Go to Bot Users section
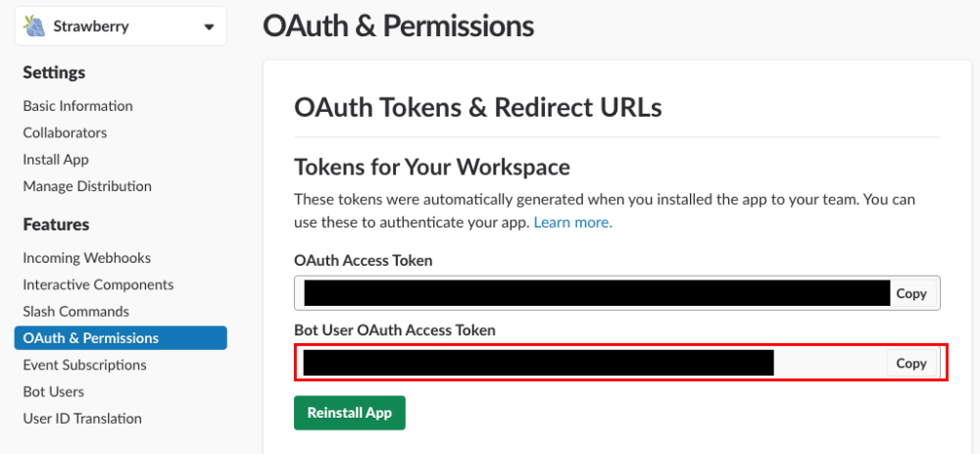The image size is (980, 454). coord(54,391)
